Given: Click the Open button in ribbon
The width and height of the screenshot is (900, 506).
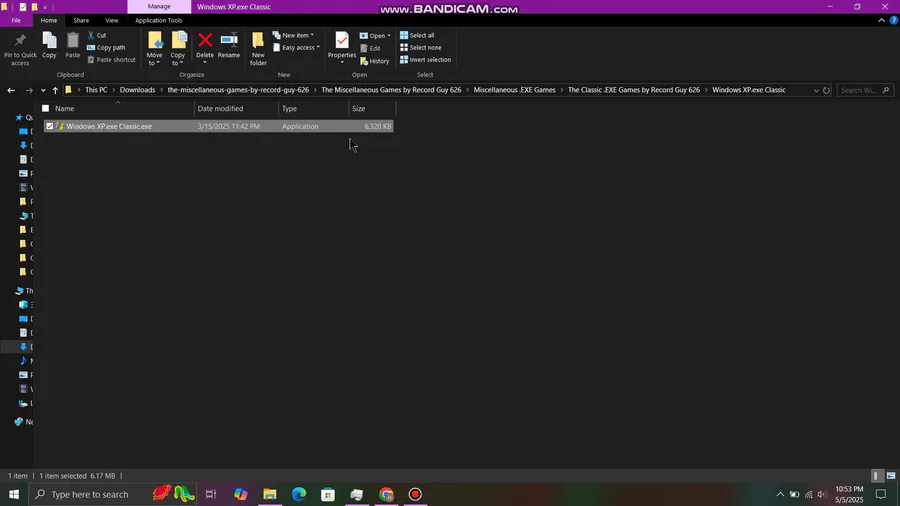Looking at the screenshot, I should (x=375, y=36).
